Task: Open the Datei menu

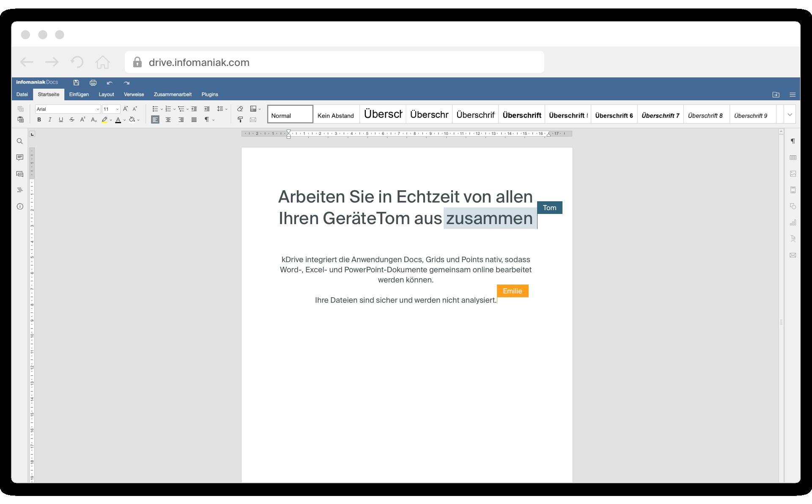Action: point(22,94)
